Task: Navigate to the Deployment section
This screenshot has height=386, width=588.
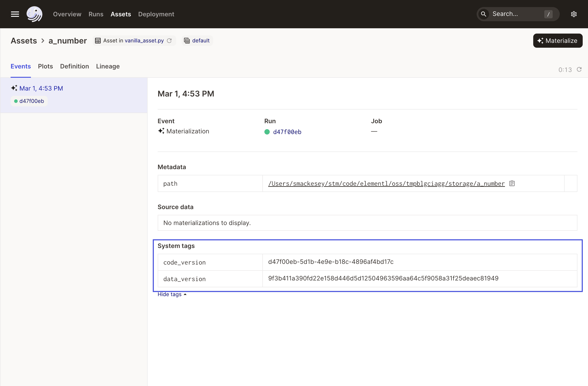Action: click(x=156, y=14)
